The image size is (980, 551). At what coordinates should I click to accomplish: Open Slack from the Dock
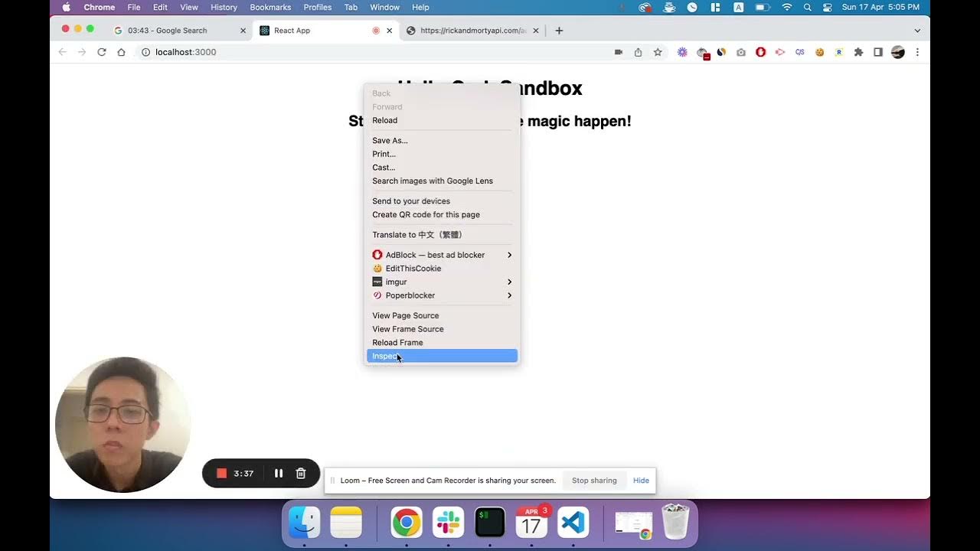(448, 523)
